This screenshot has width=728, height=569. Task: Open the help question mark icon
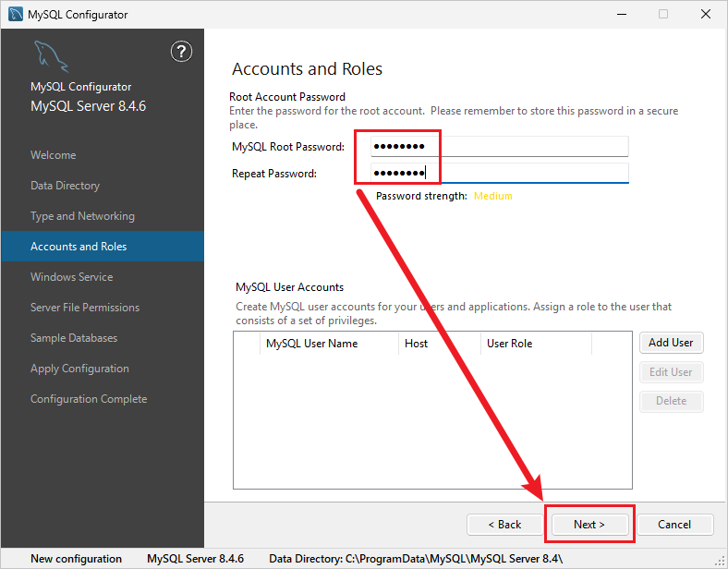[181, 51]
